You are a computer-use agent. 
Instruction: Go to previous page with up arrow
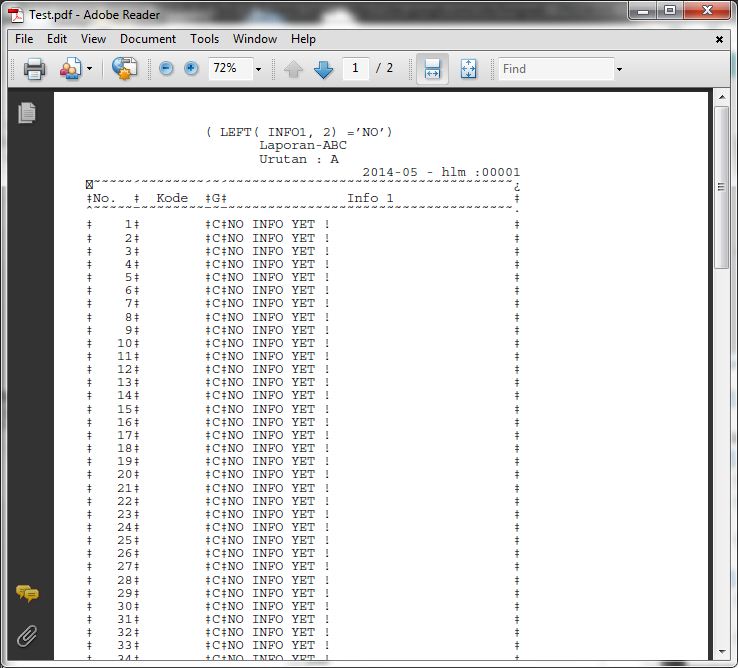click(293, 69)
